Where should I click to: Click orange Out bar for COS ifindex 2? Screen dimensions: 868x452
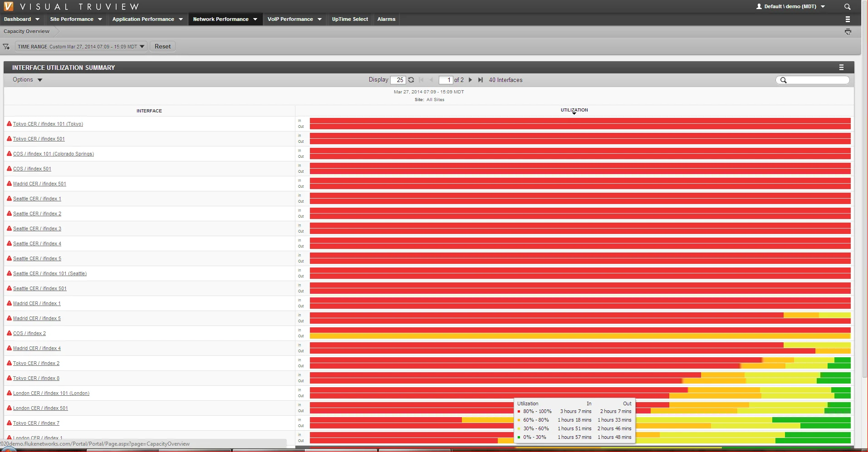pyautogui.click(x=580, y=336)
